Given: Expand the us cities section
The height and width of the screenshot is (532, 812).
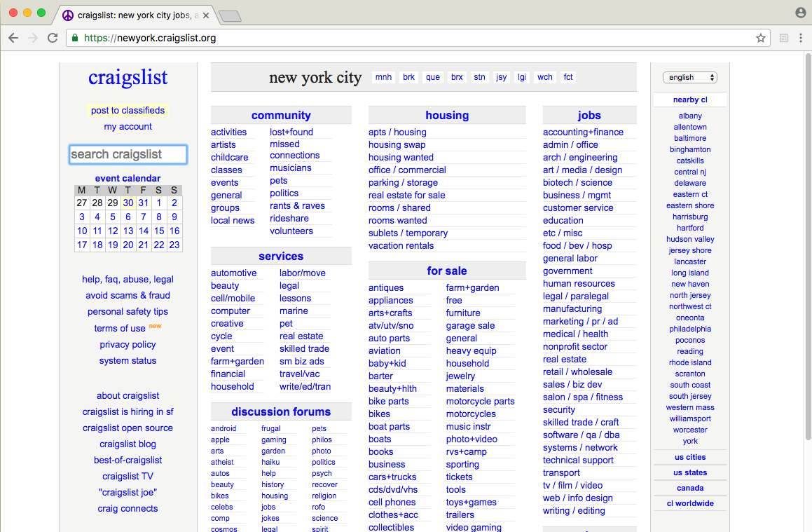Looking at the screenshot, I should (690, 457).
